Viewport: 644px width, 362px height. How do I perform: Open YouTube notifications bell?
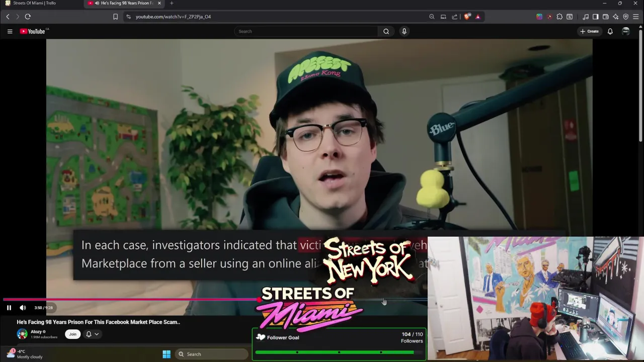(610, 31)
